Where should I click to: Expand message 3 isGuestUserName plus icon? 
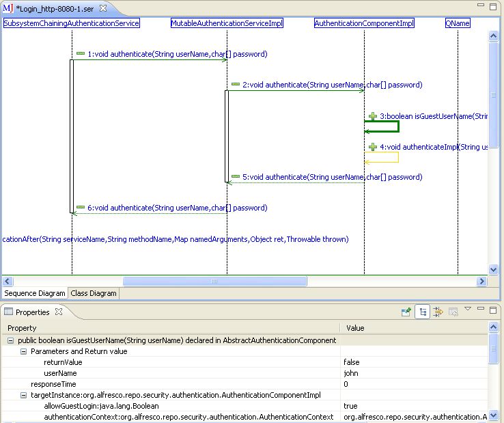(373, 116)
